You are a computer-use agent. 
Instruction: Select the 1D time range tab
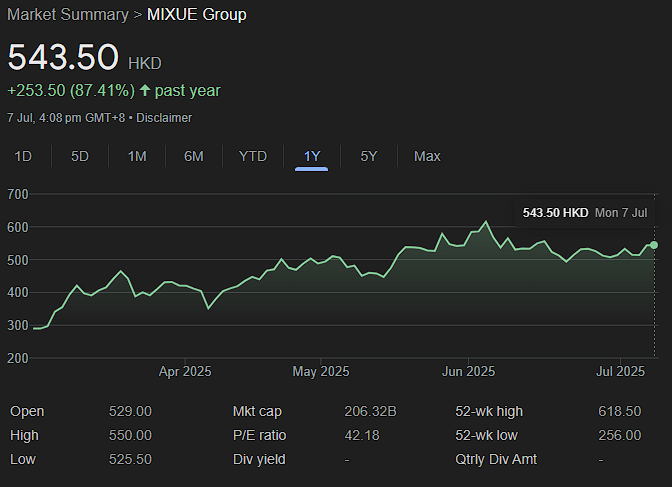pyautogui.click(x=23, y=156)
